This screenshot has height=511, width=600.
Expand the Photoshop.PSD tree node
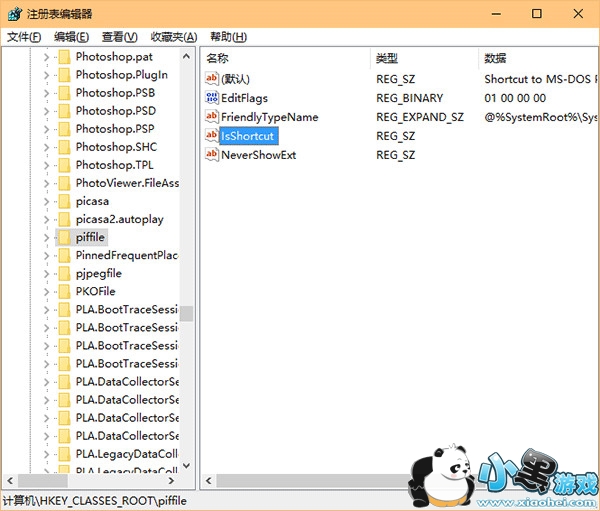(46, 111)
